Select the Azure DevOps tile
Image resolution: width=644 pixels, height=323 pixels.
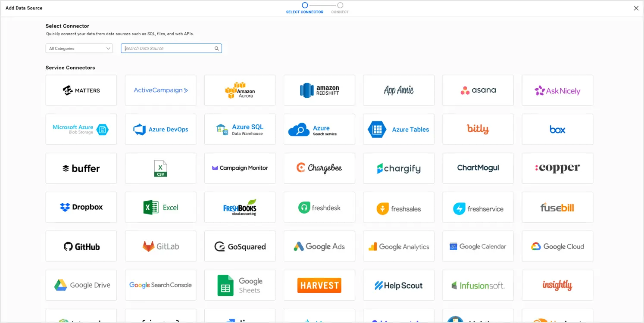click(160, 129)
